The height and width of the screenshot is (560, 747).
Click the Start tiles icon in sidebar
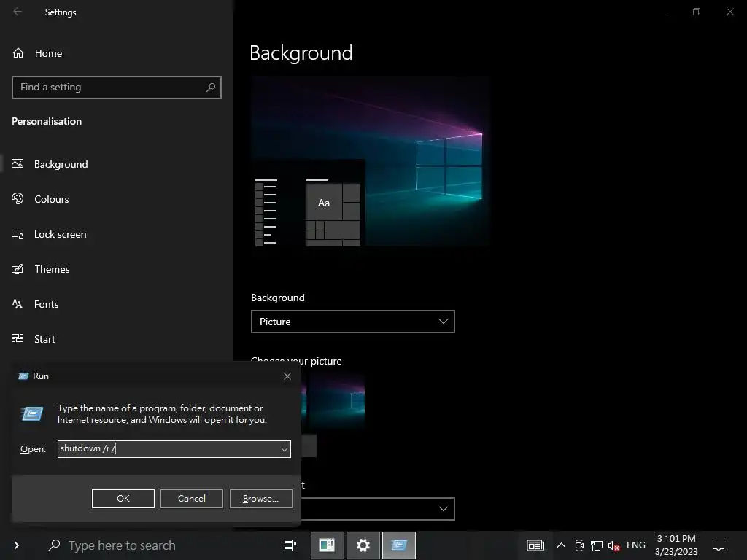point(18,338)
